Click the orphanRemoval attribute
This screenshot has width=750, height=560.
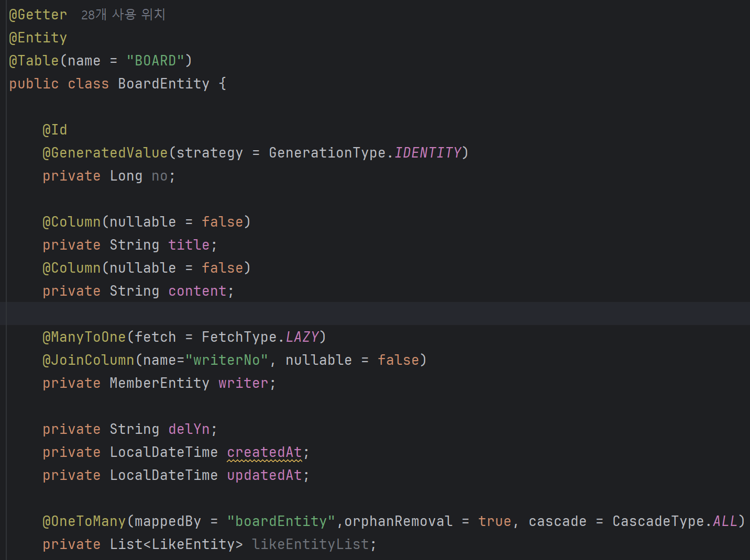click(399, 521)
